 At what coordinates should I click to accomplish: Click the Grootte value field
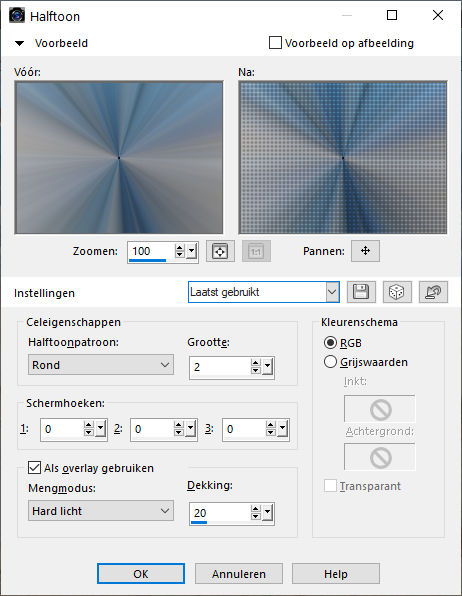click(x=220, y=367)
